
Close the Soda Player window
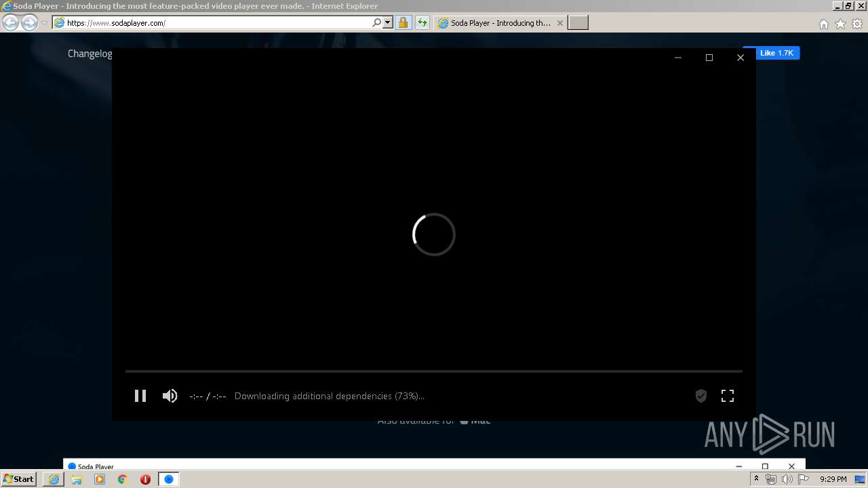[x=741, y=58]
